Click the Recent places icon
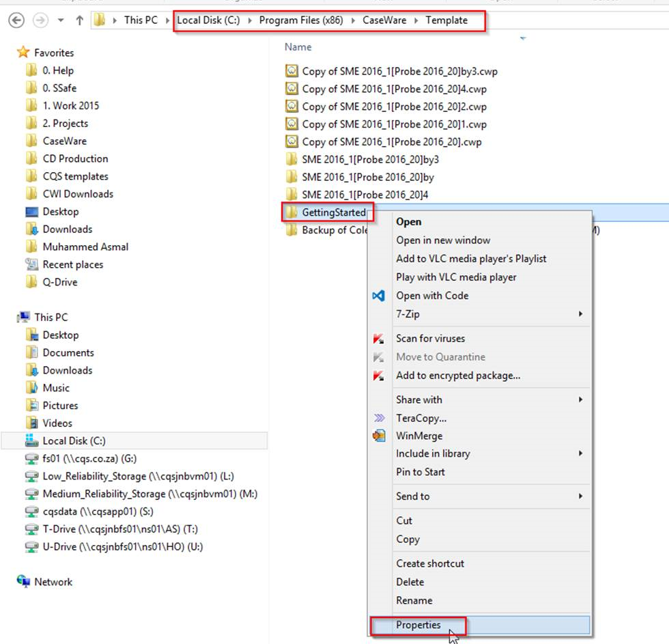Image resolution: width=669 pixels, height=644 pixels. 31,264
